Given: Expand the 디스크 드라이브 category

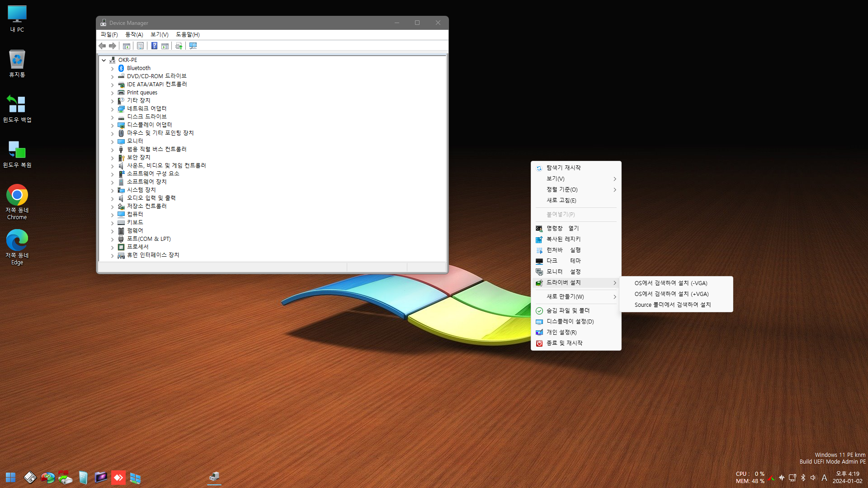Looking at the screenshot, I should [113, 117].
